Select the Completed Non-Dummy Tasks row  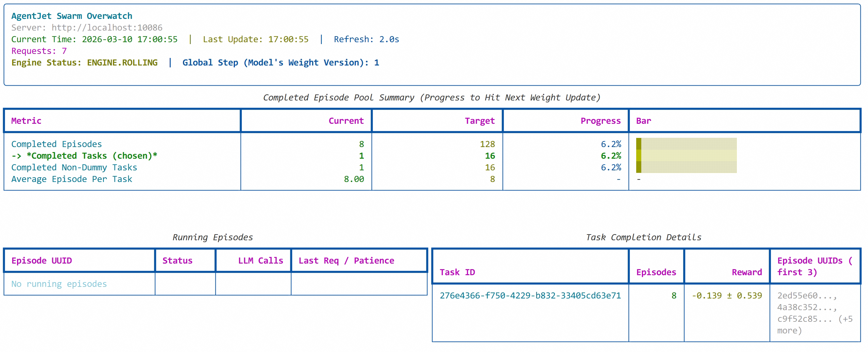[74, 167]
